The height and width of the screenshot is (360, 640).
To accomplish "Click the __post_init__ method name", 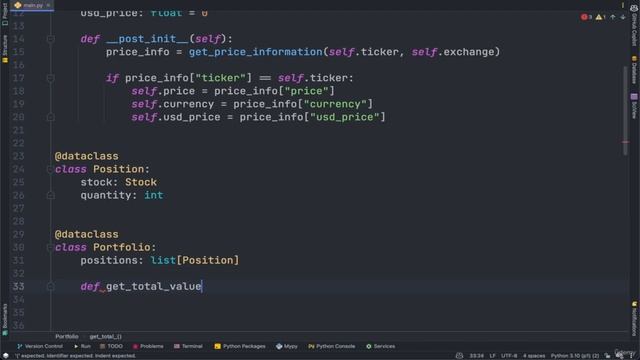I will (147, 39).
